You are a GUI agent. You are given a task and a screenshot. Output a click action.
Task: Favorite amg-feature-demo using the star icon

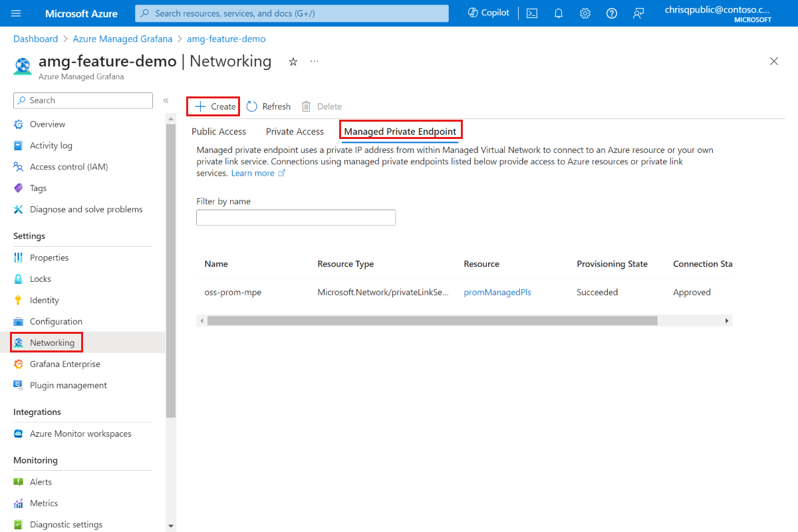(293, 61)
